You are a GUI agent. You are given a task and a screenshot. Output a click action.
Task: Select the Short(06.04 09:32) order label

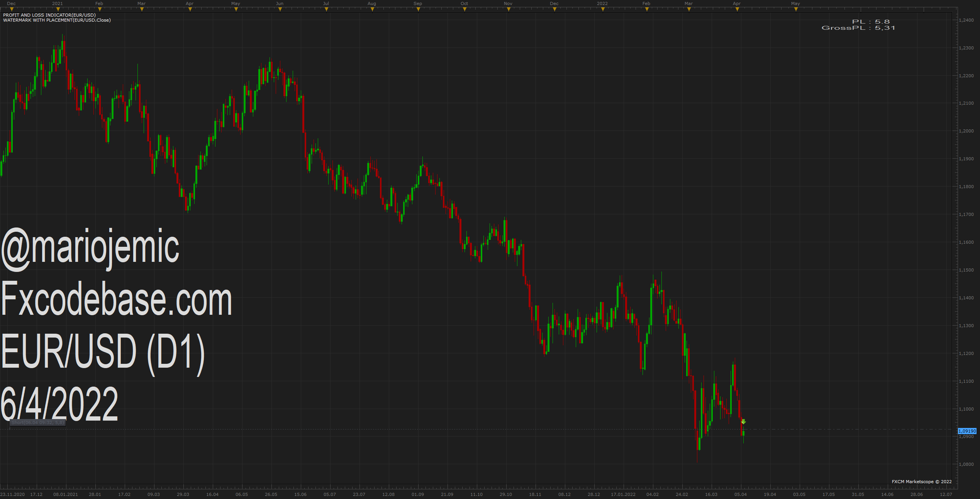(37, 423)
